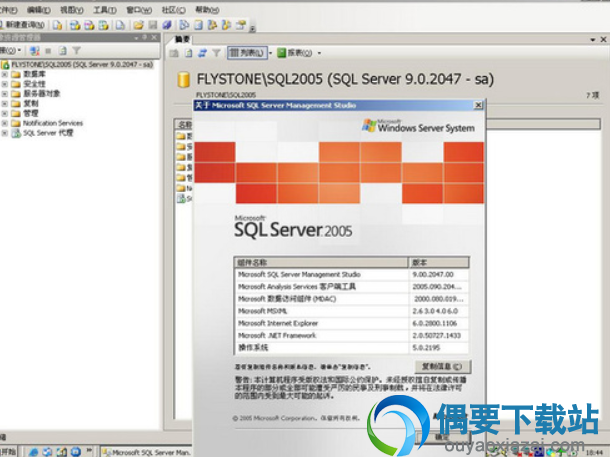The image size is (610, 457).
Task: Select FLYSTONE\SQL2005 server node in tree
Action: (82, 64)
